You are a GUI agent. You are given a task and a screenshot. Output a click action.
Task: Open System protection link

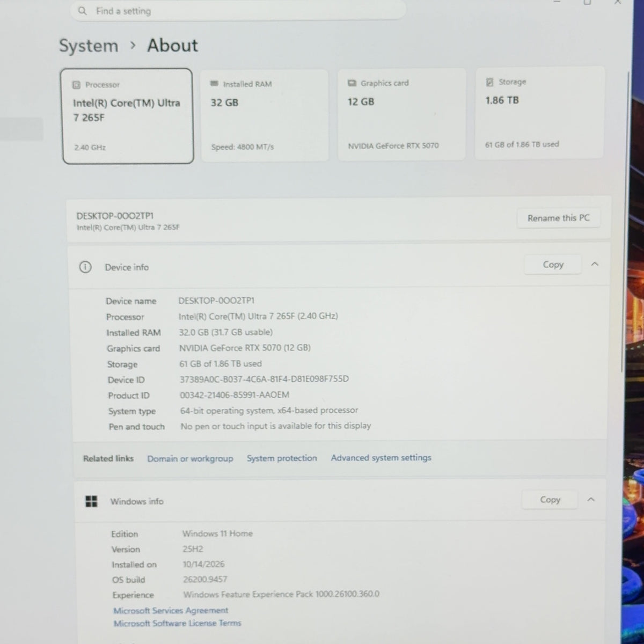coord(282,458)
